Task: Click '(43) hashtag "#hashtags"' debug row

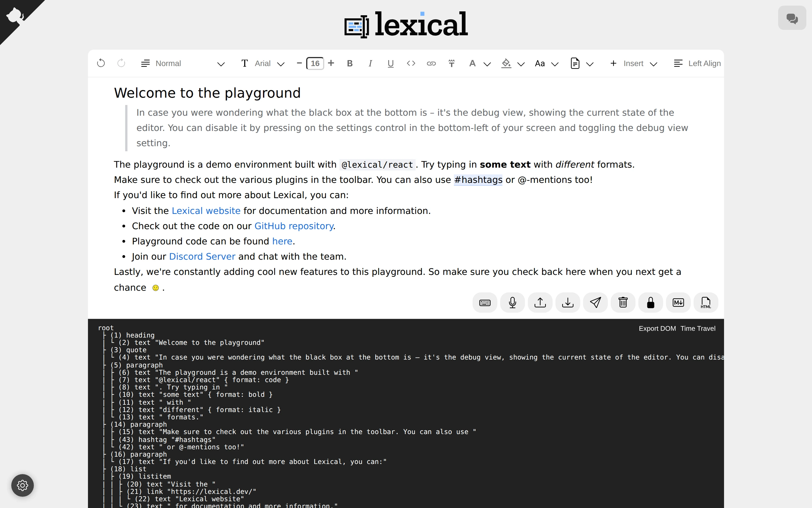Action: pyautogui.click(x=167, y=439)
